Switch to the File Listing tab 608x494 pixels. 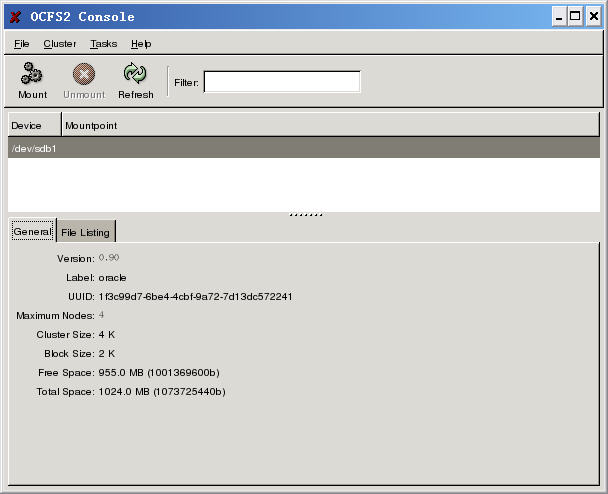[x=86, y=233]
